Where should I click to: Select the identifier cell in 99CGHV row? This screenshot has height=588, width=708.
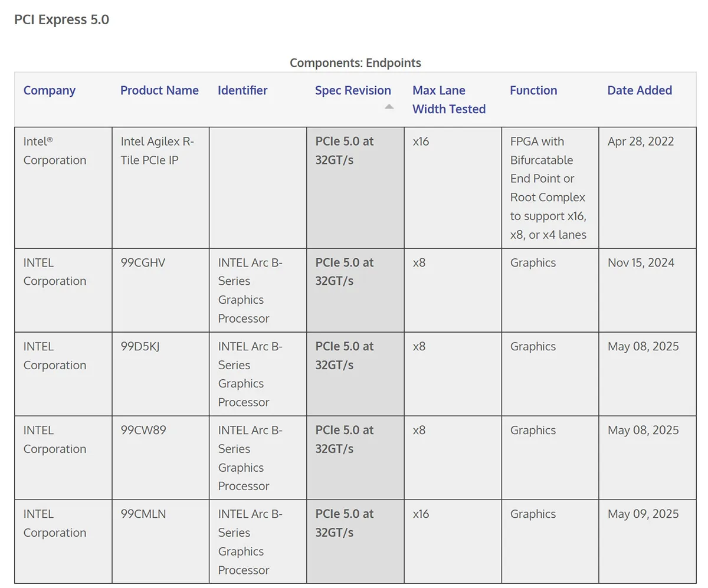point(258,290)
